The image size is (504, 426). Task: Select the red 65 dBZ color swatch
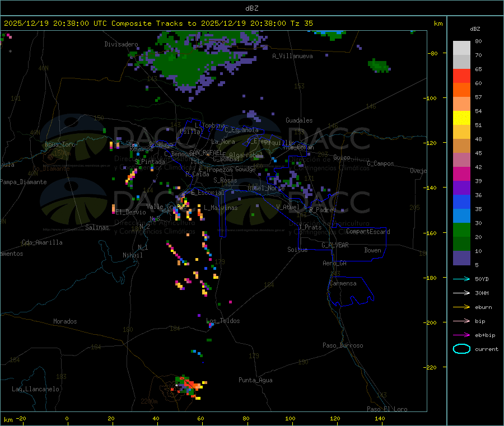pyautogui.click(x=461, y=76)
